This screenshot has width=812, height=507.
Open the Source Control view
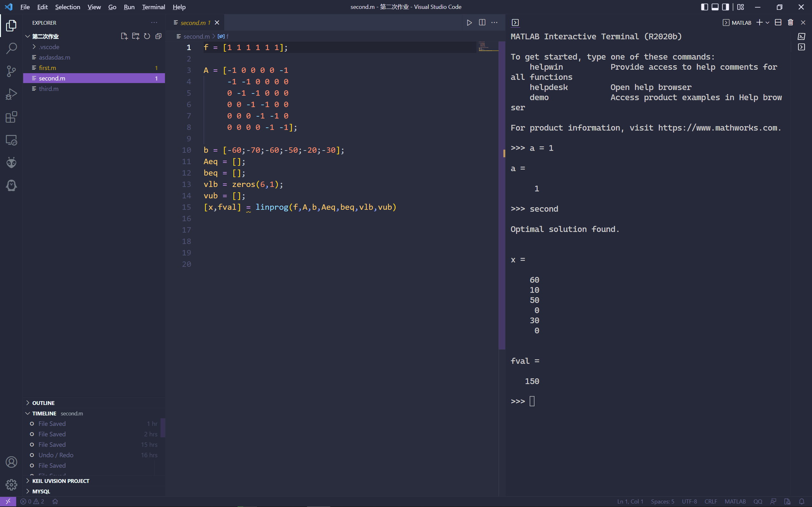click(x=11, y=71)
